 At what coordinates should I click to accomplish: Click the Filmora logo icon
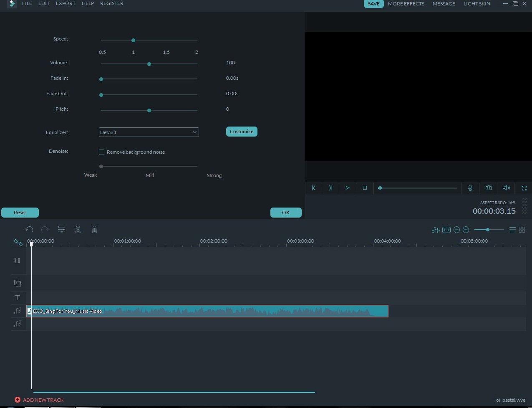click(12, 4)
